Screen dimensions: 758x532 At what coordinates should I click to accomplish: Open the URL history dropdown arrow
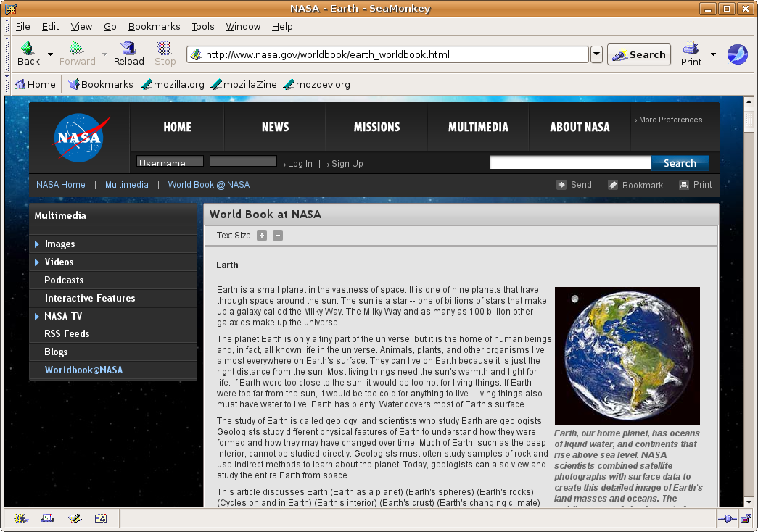tap(596, 54)
